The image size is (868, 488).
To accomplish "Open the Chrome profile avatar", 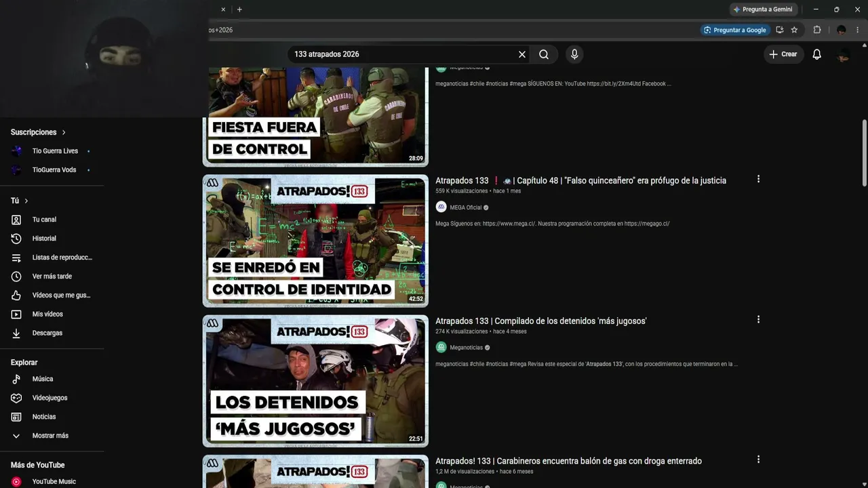I will (841, 30).
